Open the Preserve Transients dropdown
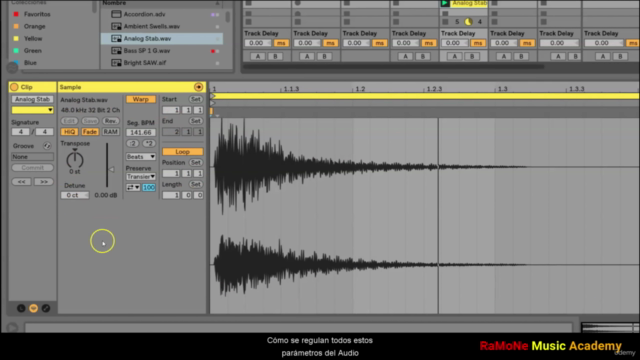This screenshot has width=640, height=360. pyautogui.click(x=140, y=177)
